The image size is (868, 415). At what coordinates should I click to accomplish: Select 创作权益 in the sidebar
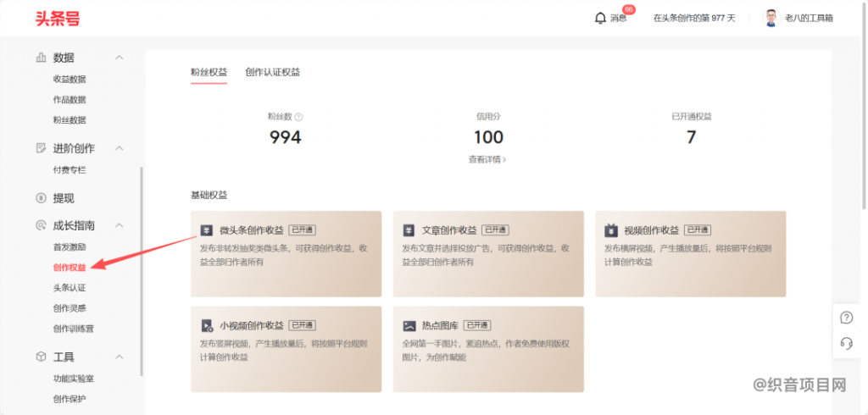(70, 268)
